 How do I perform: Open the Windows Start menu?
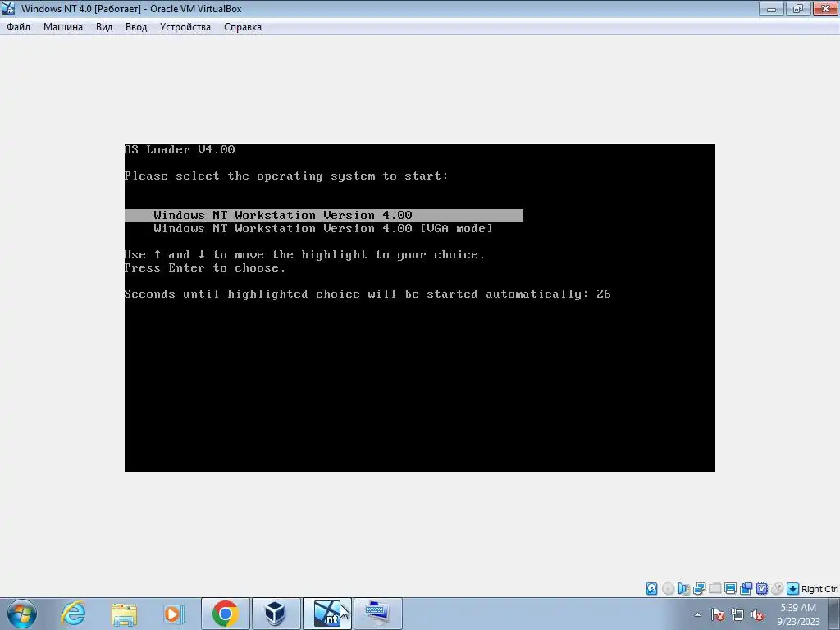pyautogui.click(x=22, y=614)
